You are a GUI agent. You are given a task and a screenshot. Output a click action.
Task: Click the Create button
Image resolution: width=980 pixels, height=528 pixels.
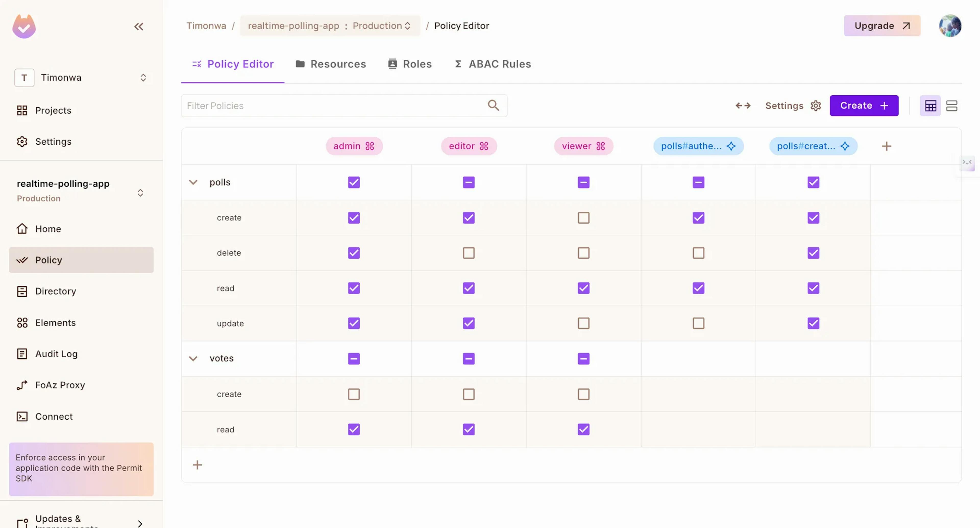pyautogui.click(x=864, y=106)
